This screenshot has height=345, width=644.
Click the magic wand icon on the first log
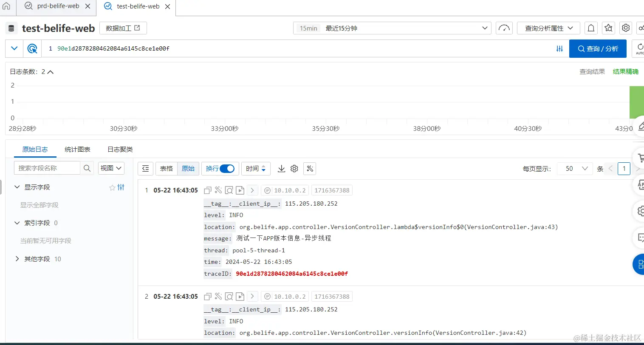point(218,190)
